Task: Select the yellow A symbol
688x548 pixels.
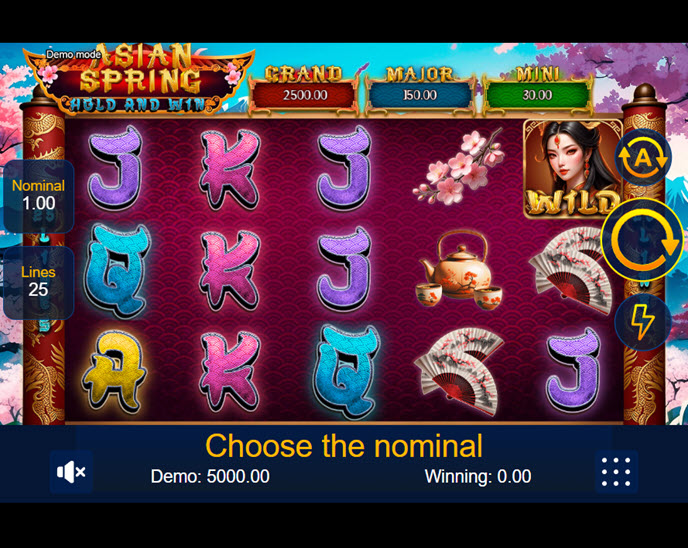Action: coord(115,371)
